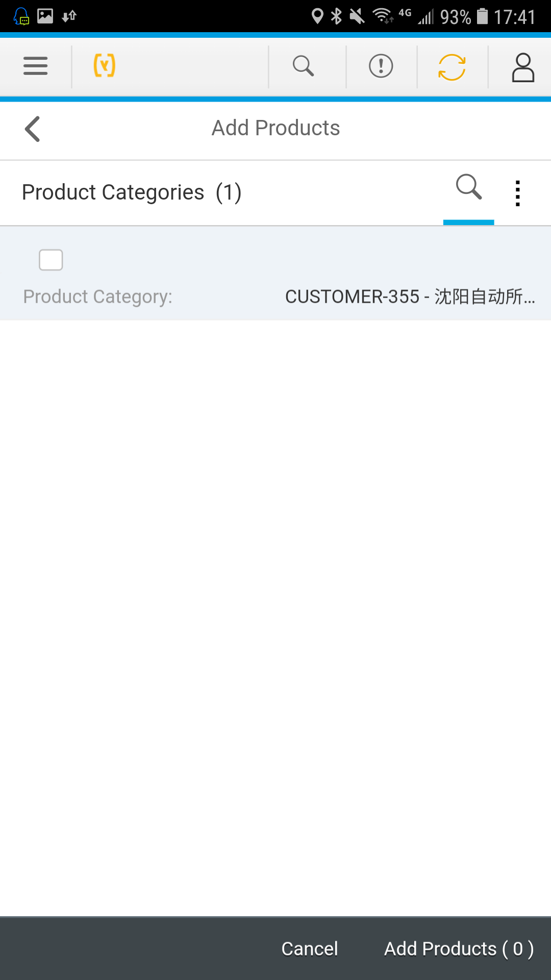The image size is (551, 980).
Task: Open the hamburger navigation menu
Action: (35, 66)
